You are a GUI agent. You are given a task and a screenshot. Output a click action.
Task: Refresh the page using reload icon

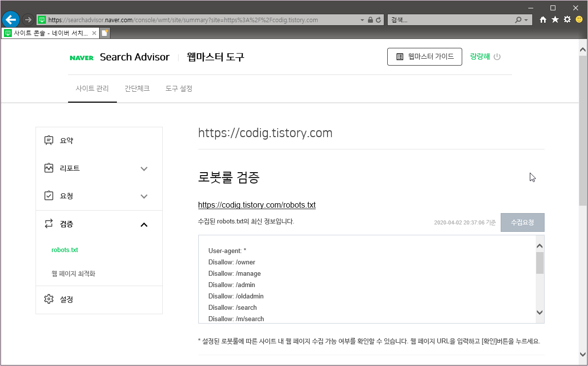click(379, 20)
